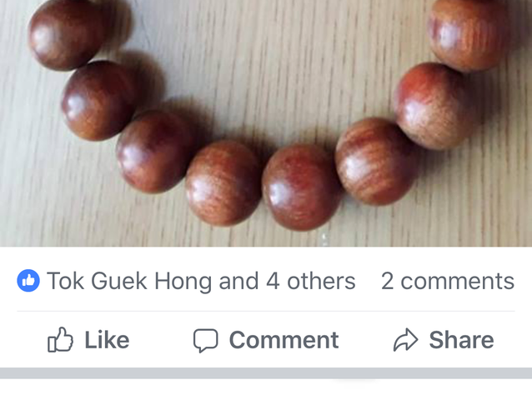Viewport: 532px width, 400px height.
Task: Tap the top-left dark bead in photo
Action: pos(68,34)
